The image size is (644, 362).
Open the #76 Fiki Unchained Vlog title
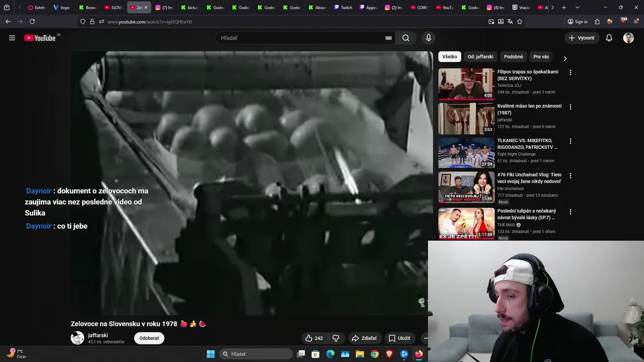[529, 178]
